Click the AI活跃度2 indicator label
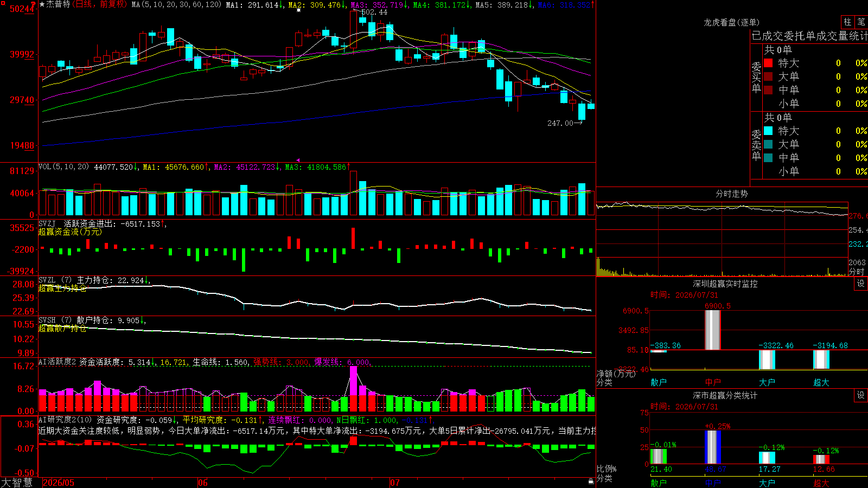Viewport: 868px width, 488px height. (x=58, y=362)
